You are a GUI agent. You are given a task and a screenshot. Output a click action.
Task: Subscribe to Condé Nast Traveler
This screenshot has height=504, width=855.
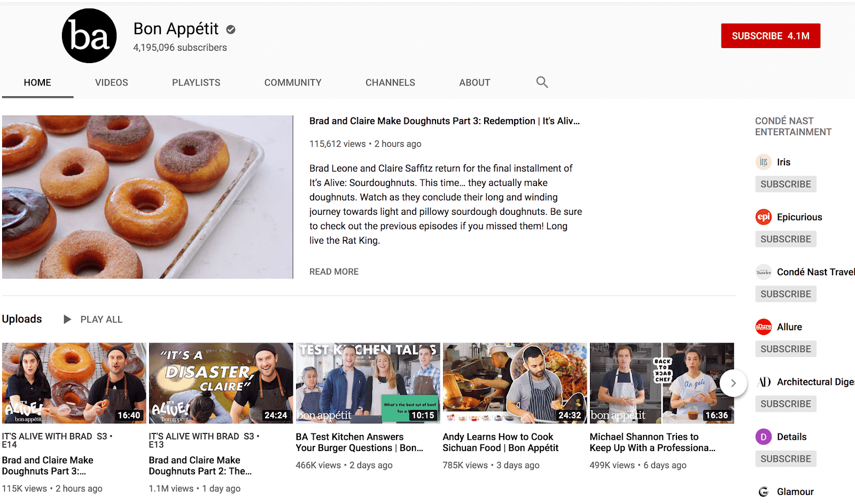click(x=786, y=294)
